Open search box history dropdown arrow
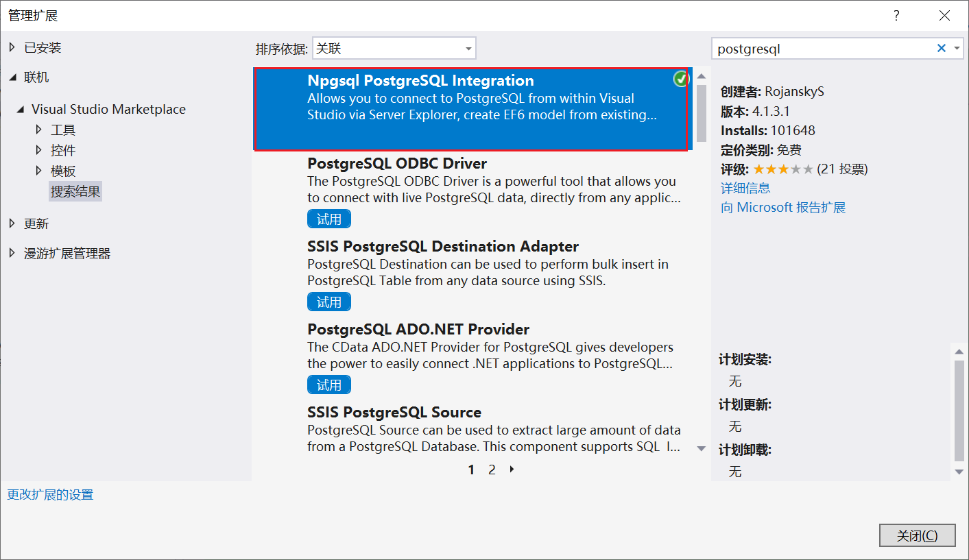969x560 pixels. point(957,49)
